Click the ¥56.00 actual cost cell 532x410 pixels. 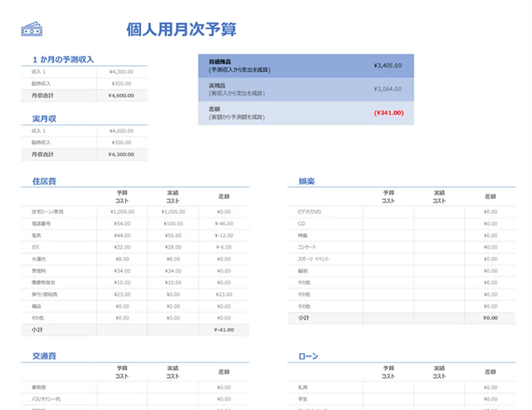click(173, 235)
